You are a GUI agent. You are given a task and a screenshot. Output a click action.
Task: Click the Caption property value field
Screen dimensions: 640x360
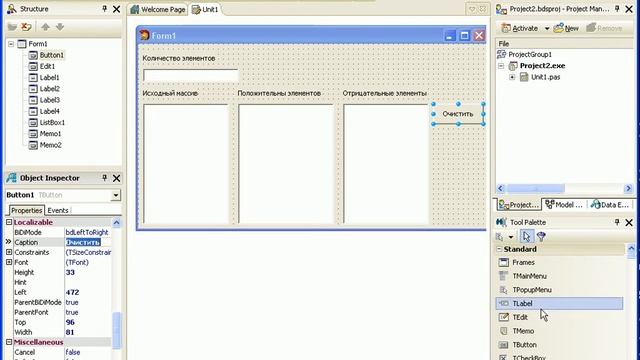(88, 242)
